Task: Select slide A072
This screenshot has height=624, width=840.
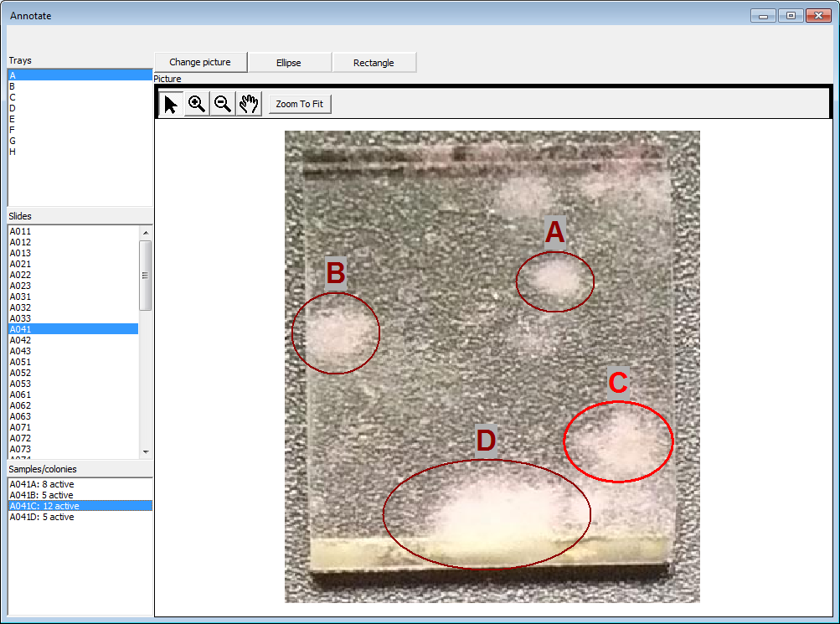Action: tap(74, 438)
